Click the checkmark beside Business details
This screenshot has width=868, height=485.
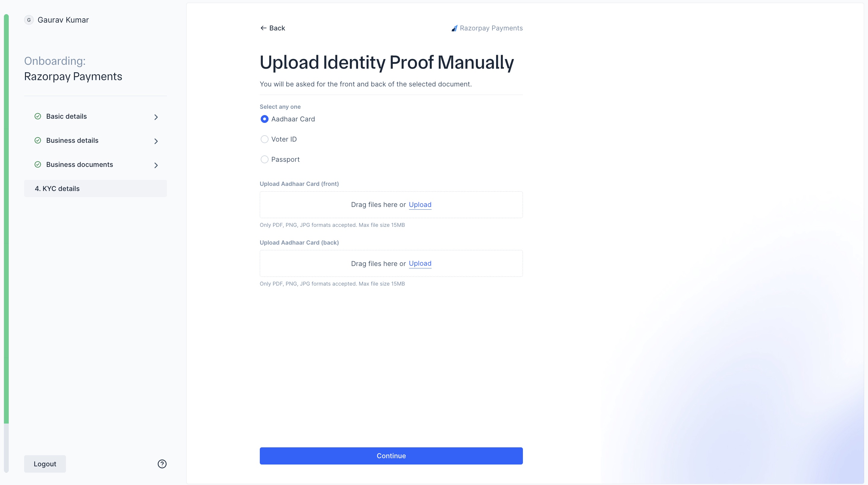38,140
